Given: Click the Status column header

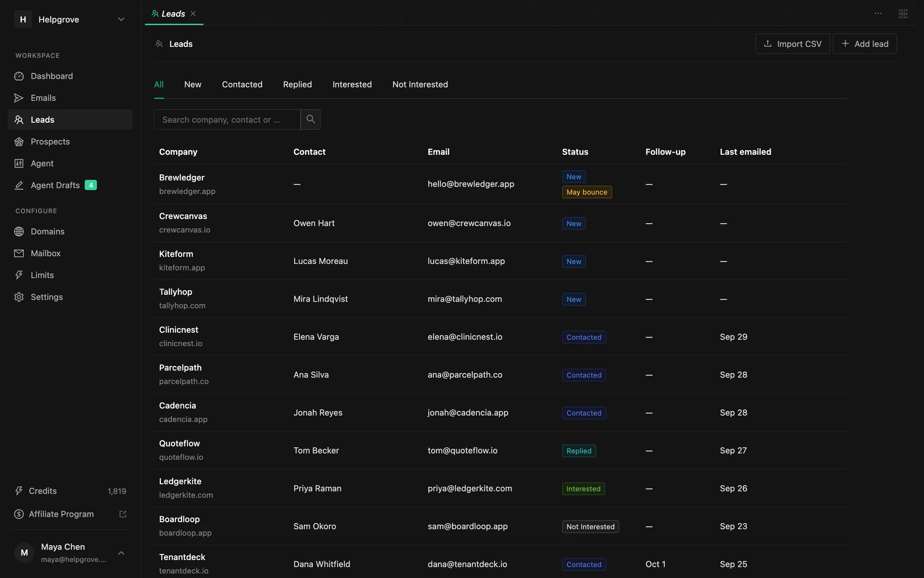Looking at the screenshot, I should coord(575,152).
